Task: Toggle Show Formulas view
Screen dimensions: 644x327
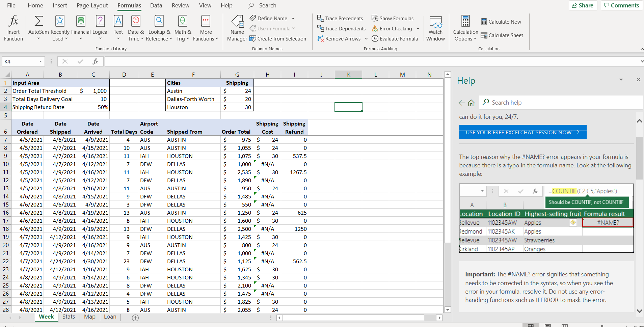Action: pyautogui.click(x=393, y=18)
